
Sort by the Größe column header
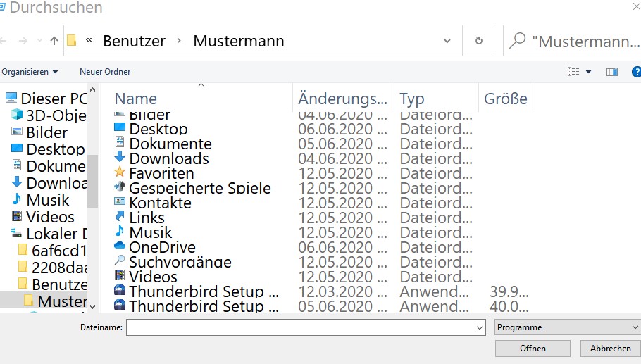pos(505,99)
